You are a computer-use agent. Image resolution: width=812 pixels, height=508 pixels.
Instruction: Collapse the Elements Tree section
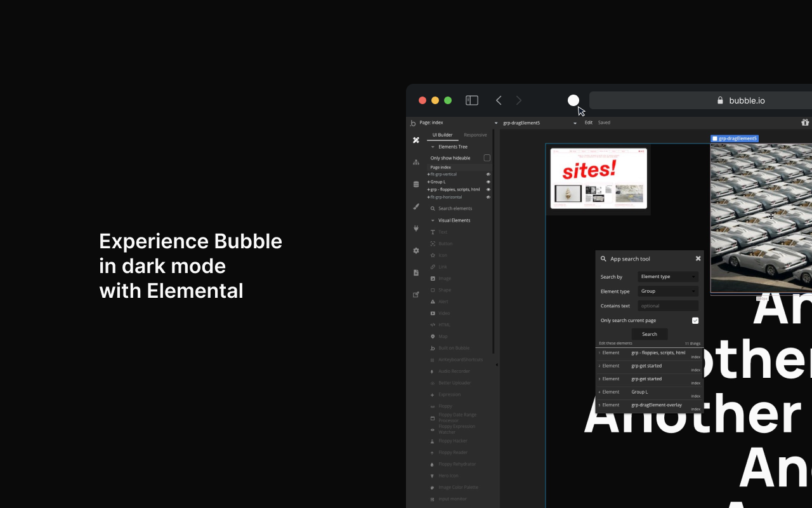point(433,147)
